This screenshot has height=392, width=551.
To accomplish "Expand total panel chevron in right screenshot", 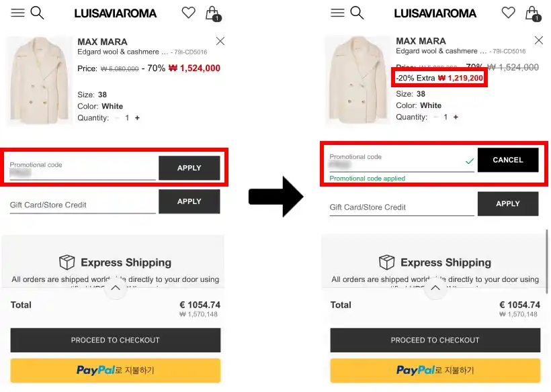I will (435, 289).
